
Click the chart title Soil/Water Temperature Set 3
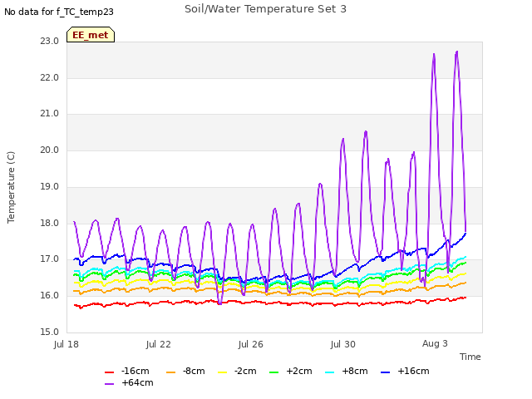click(265, 9)
